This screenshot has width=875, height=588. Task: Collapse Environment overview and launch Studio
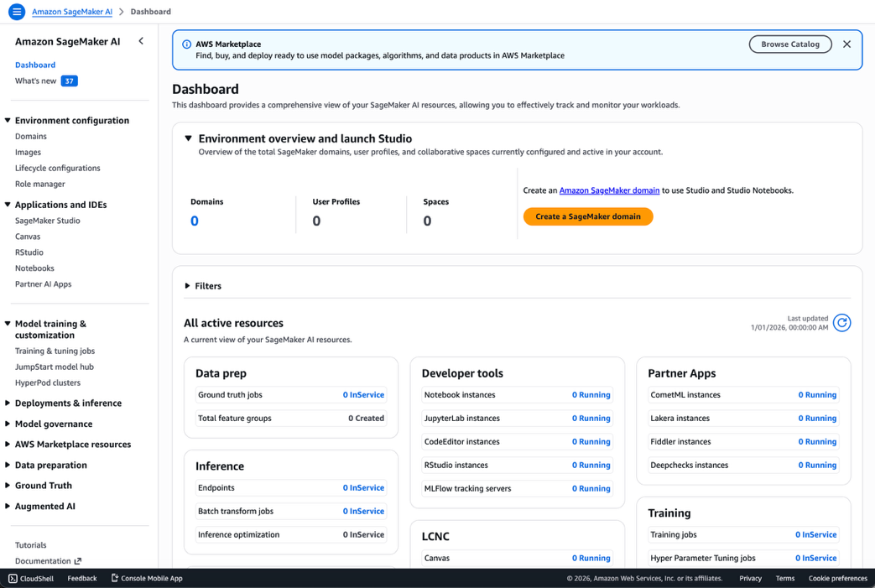[188, 138]
